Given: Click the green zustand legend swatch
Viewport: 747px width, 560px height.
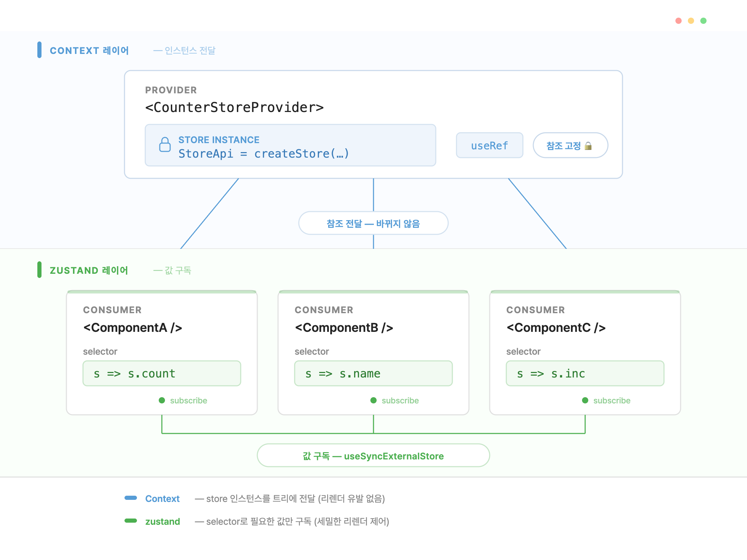Looking at the screenshot, I should click(131, 521).
